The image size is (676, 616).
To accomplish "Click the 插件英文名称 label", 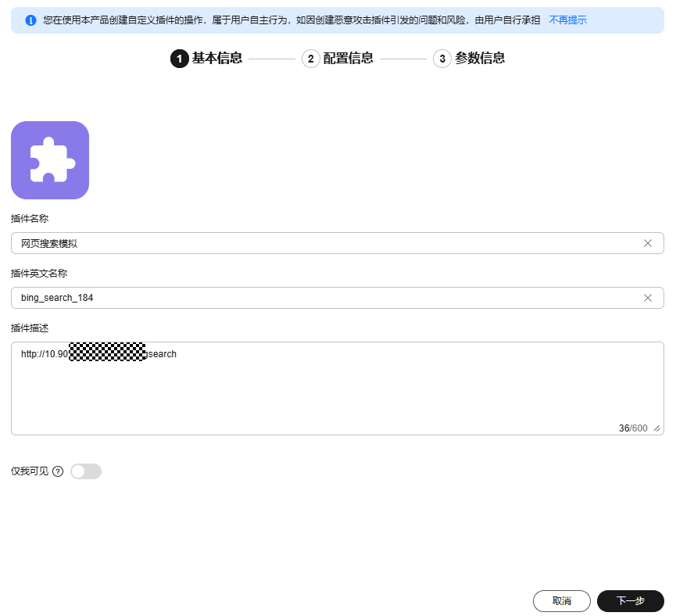I will point(39,274).
